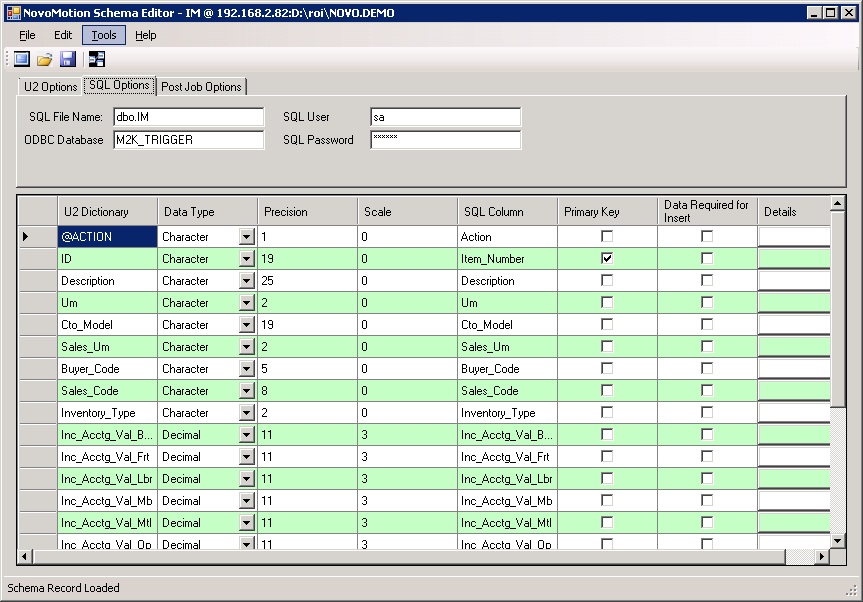Click the Inc_Acctg_Val_Lbr SQL Column cell

507,479
